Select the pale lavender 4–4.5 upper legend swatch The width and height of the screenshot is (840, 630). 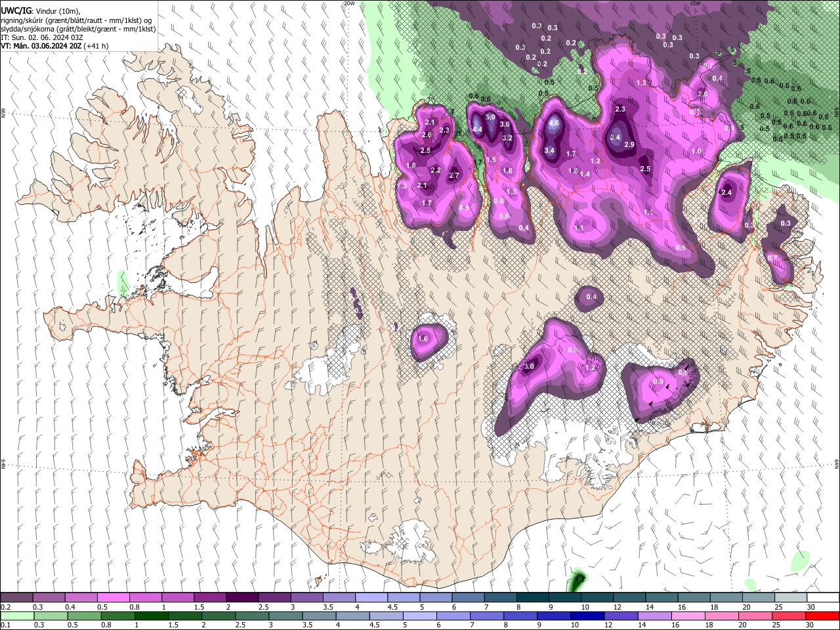(x=370, y=598)
